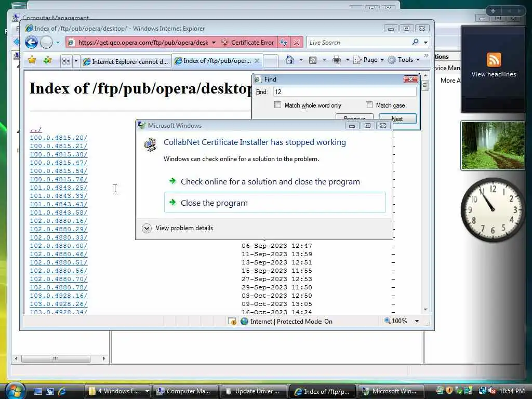Open the 101.0.4843.25/ folder link
532x399 pixels.
tap(58, 188)
